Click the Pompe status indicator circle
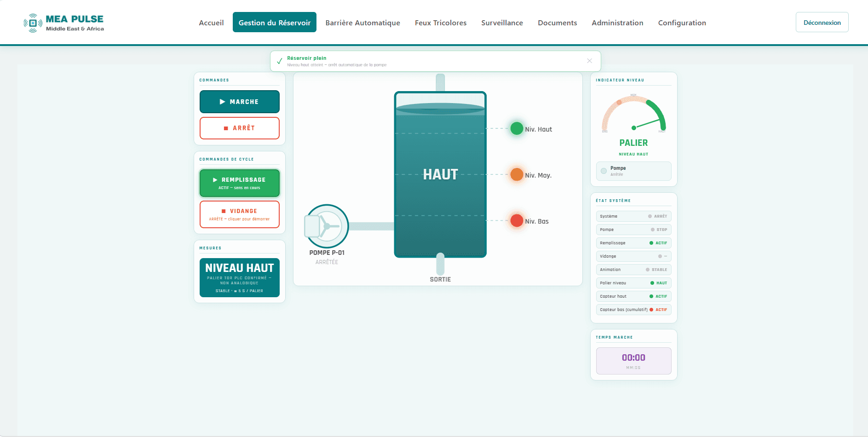 [x=604, y=171]
